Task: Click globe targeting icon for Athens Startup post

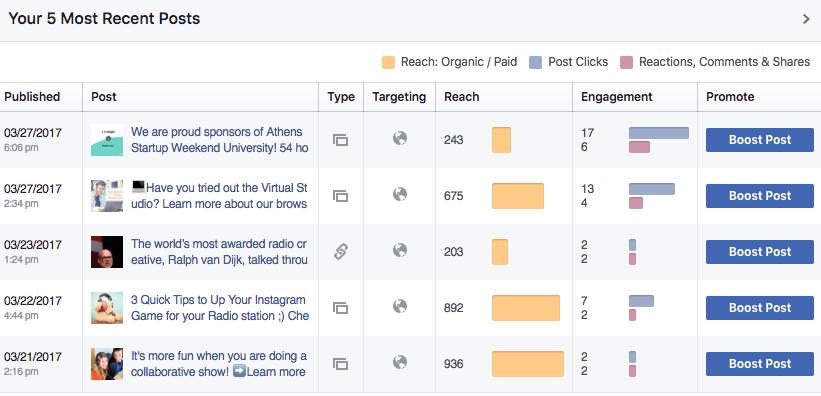Action: pos(400,138)
